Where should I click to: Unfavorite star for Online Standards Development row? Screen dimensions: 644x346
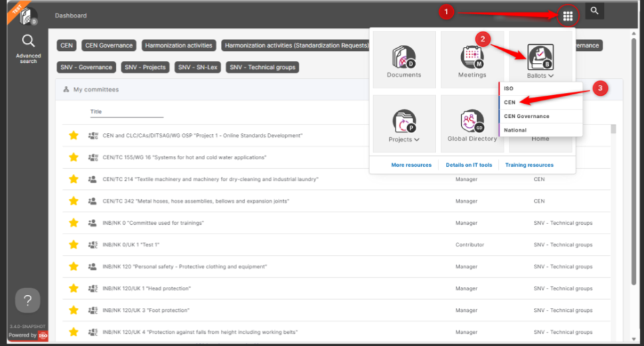coord(74,135)
